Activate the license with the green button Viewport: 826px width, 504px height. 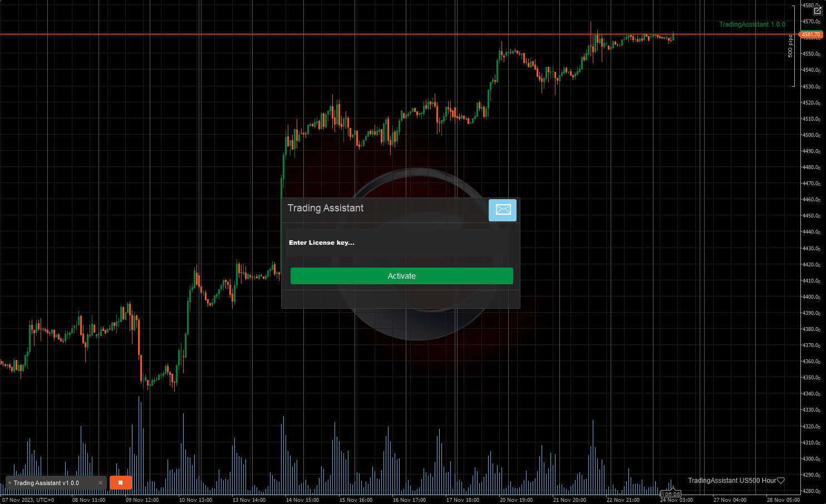[x=401, y=276]
